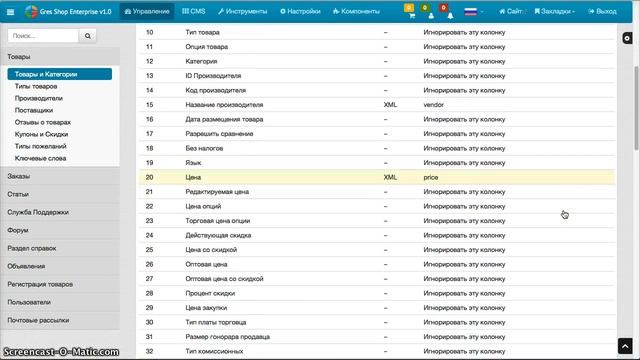Open the settings gear on right edge
The height and width of the screenshot is (360, 640).
point(627,38)
